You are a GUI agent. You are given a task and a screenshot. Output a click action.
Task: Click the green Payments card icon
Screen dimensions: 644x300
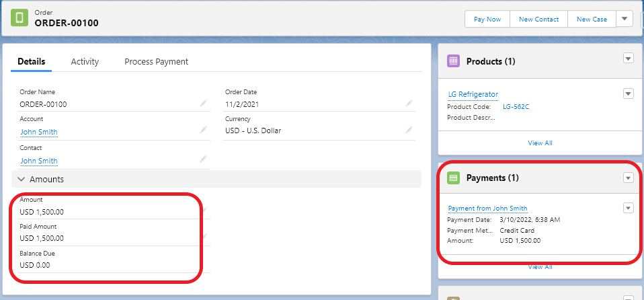tap(453, 178)
